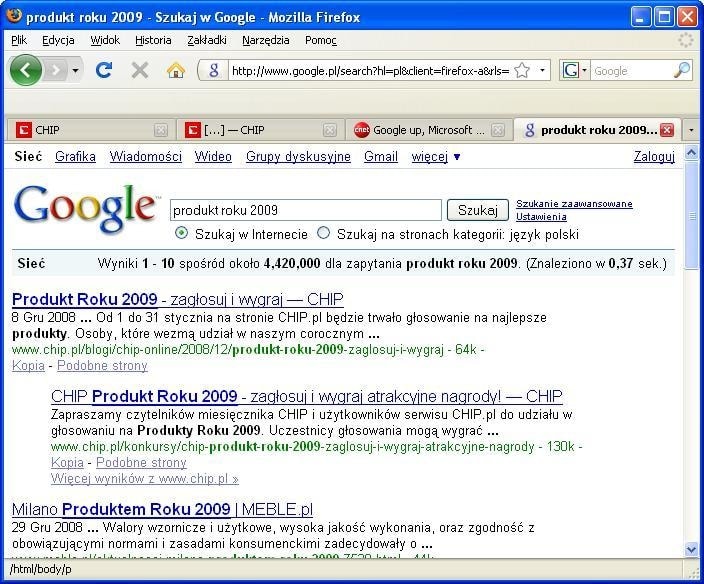
Task: Close the produkt roku 2009 tab
Action: tap(667, 130)
